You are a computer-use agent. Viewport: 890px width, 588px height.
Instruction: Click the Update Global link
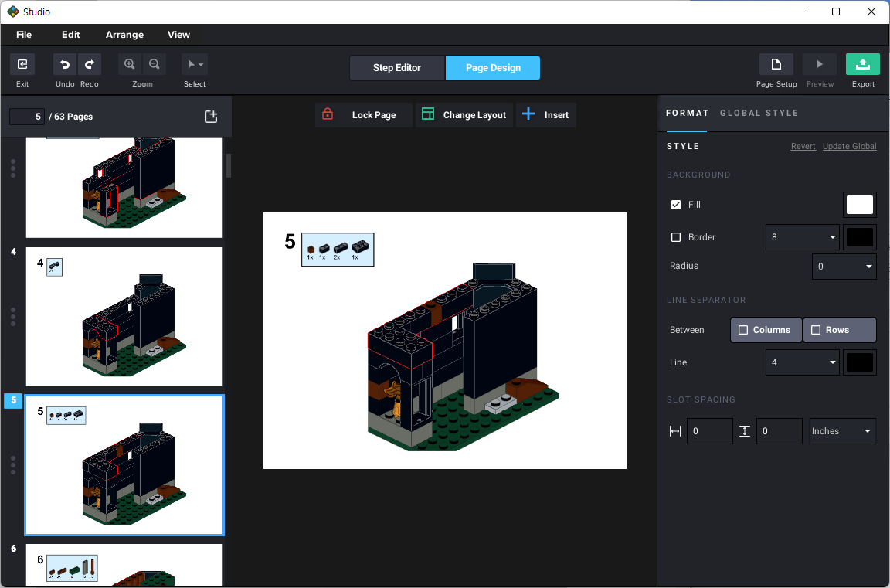pos(849,147)
